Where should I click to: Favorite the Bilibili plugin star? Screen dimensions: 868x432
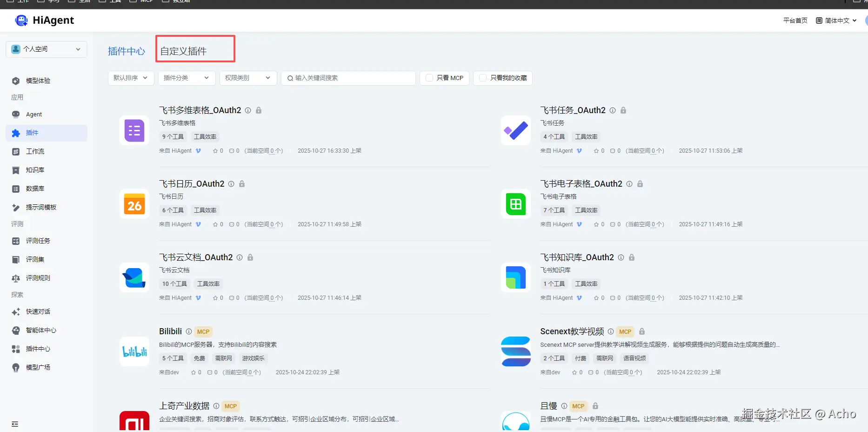coord(194,372)
